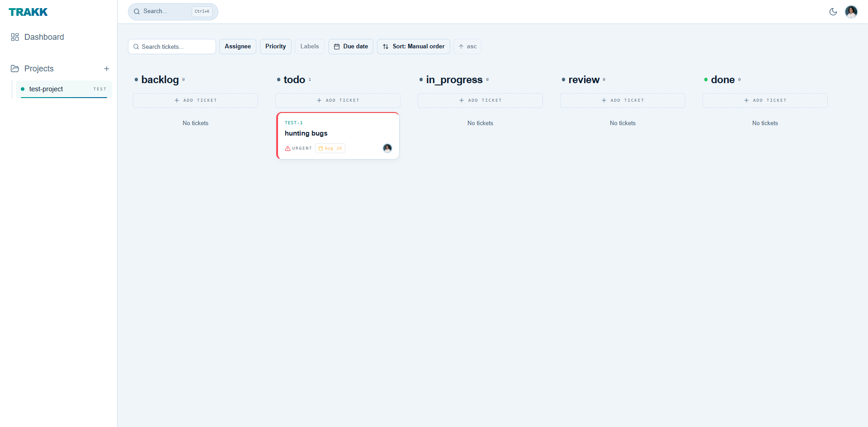Click TEST badge on test-project
Screen dimensions: 868x427
(x=100, y=89)
